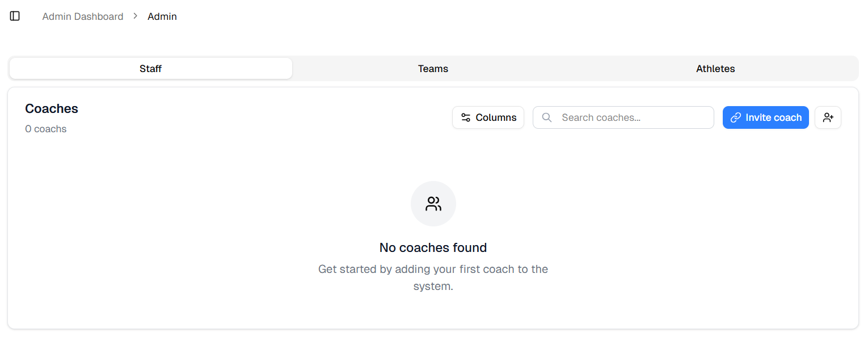Click the chevron between breadcrumb items
The height and width of the screenshot is (345, 868).
135,16
